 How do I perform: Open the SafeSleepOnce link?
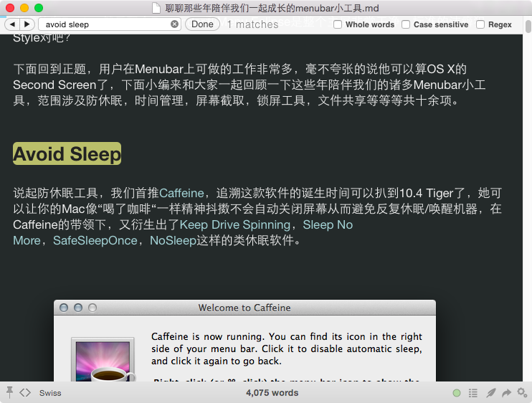(95, 240)
